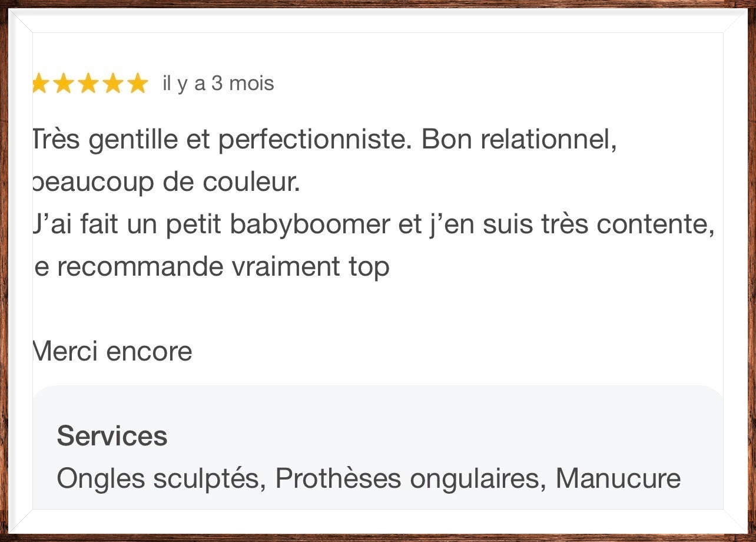Click the third yellow rating star
The width and height of the screenshot is (756, 542).
pos(88,84)
